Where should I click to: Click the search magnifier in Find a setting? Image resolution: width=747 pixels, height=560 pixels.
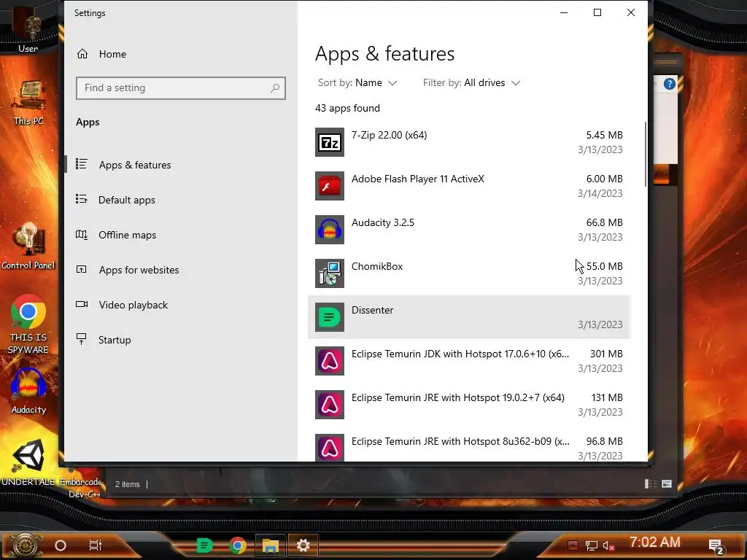(x=275, y=88)
